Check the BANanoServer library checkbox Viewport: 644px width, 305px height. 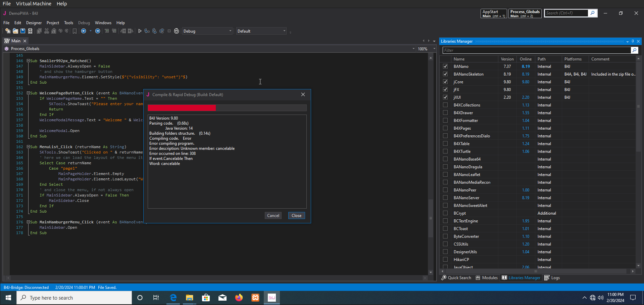[x=445, y=198]
